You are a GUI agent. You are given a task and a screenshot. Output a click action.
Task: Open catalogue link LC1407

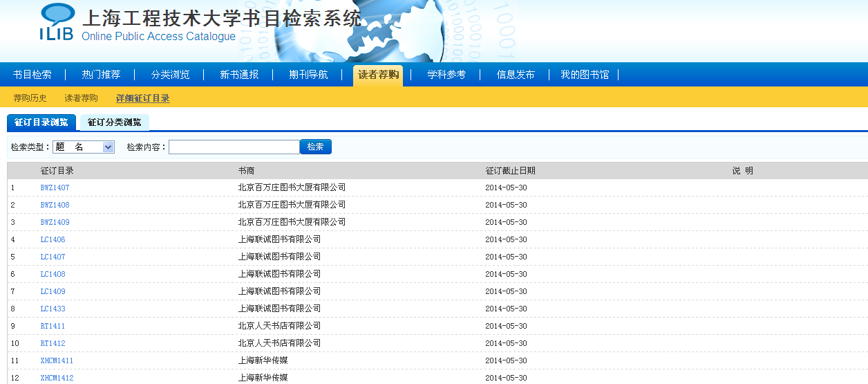click(53, 257)
